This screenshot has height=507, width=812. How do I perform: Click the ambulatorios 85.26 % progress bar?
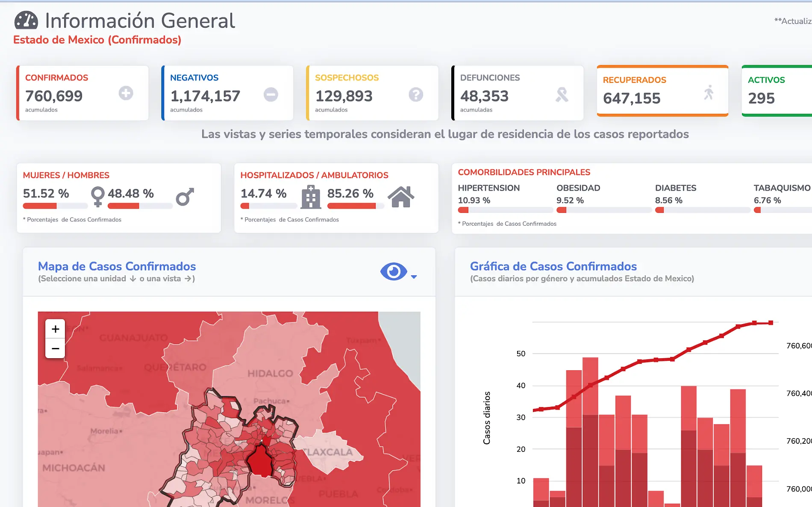pos(355,206)
